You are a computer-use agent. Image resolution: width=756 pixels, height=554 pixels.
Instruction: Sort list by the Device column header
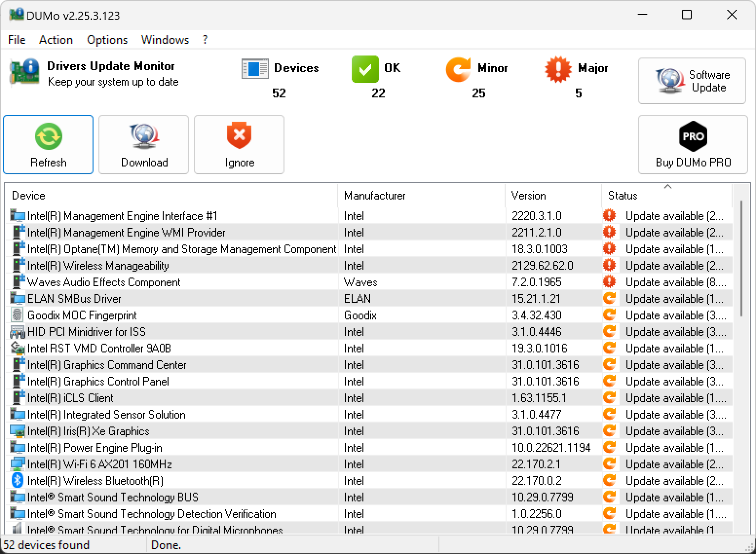[x=171, y=196]
